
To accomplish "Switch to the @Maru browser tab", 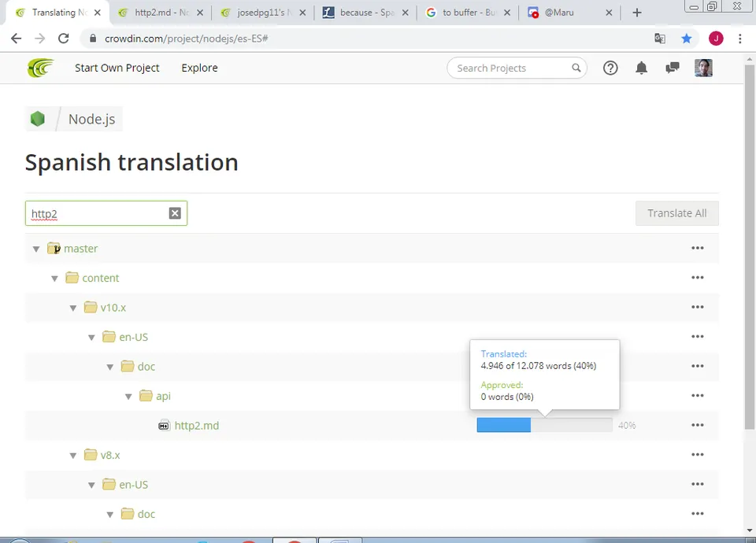I will pyautogui.click(x=570, y=13).
